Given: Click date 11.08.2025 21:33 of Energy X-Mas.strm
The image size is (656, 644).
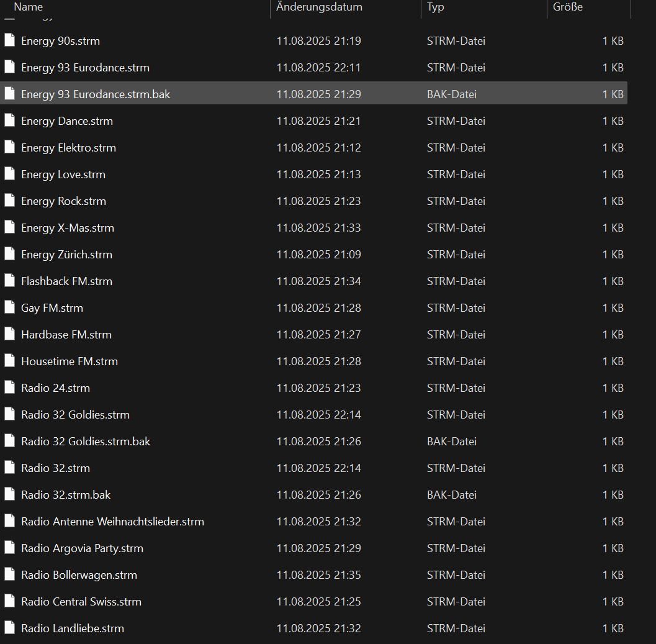Looking at the screenshot, I should click(319, 228).
